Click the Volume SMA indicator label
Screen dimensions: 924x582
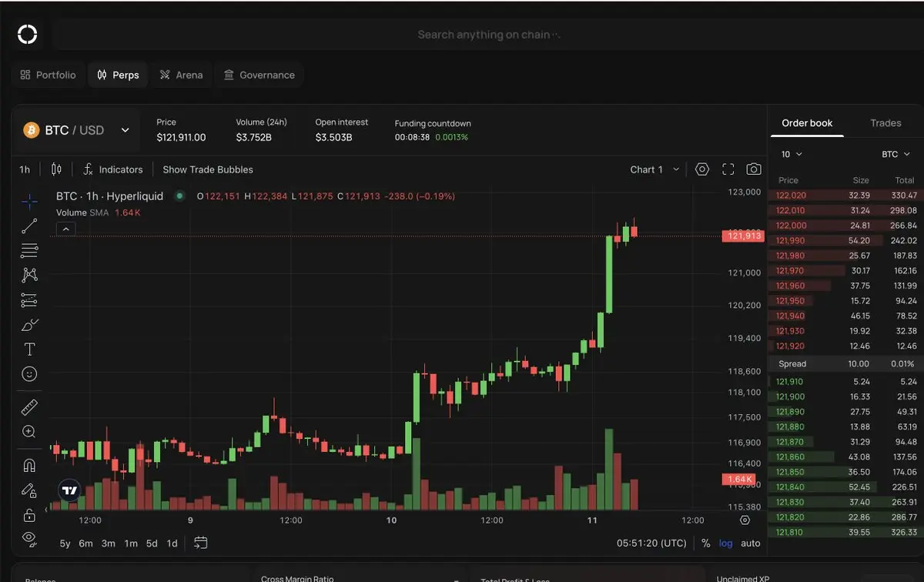pos(82,212)
